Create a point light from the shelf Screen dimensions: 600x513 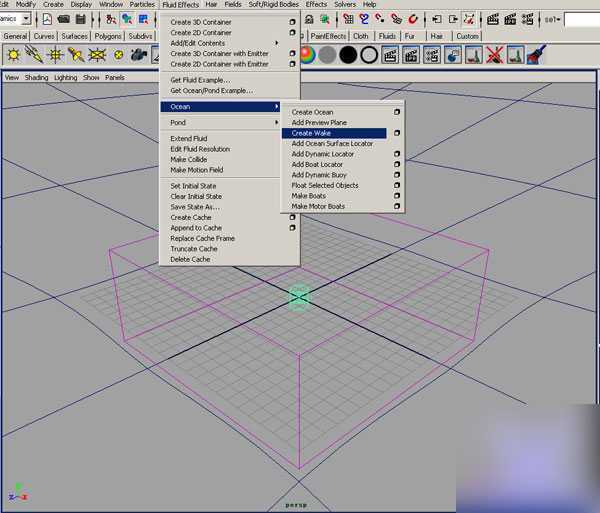coord(55,55)
